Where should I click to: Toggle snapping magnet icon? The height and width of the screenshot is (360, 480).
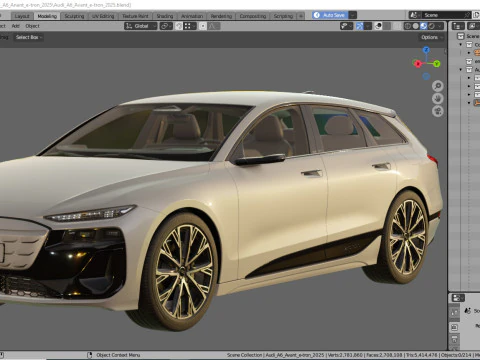pos(179,26)
